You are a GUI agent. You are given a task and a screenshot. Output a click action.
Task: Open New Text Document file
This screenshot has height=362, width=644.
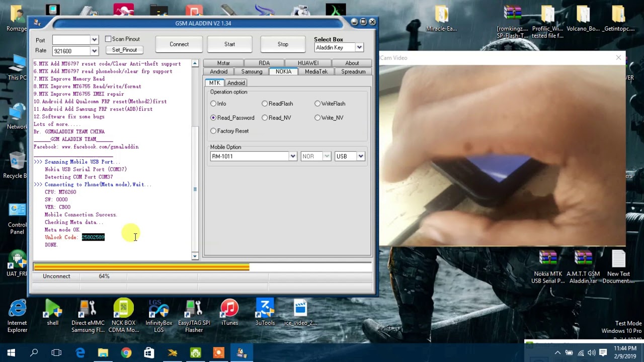[x=618, y=267]
